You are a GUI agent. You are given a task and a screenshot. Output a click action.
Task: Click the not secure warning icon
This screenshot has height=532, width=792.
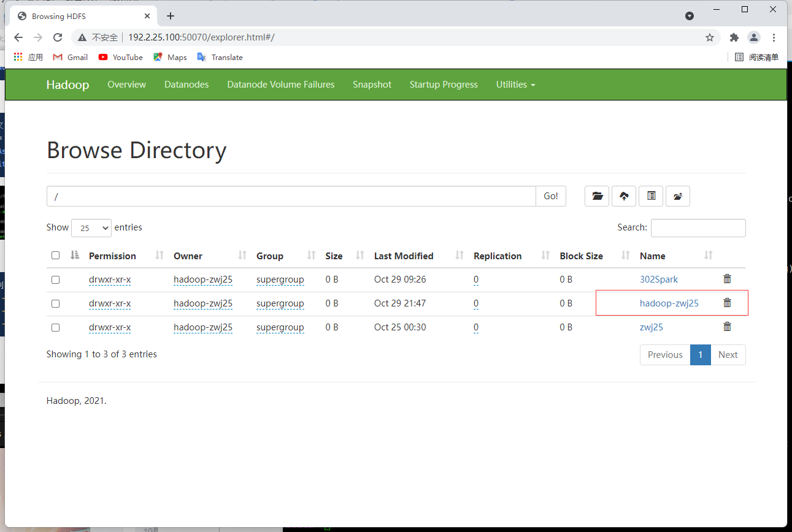tap(82, 37)
